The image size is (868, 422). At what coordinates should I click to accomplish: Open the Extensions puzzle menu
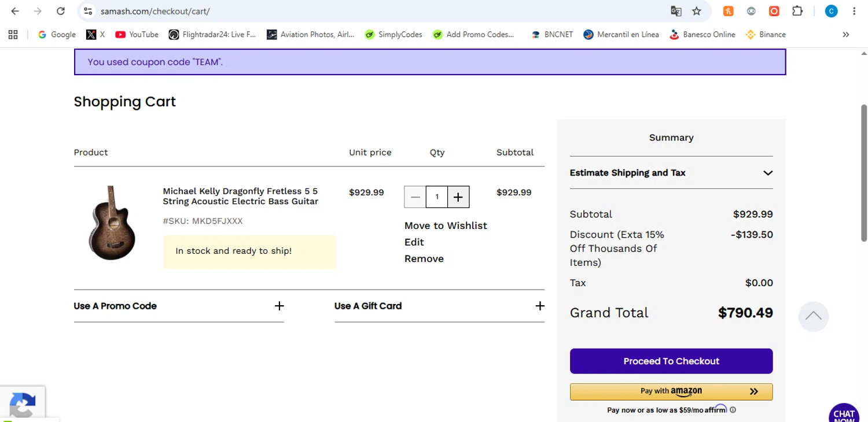click(797, 11)
